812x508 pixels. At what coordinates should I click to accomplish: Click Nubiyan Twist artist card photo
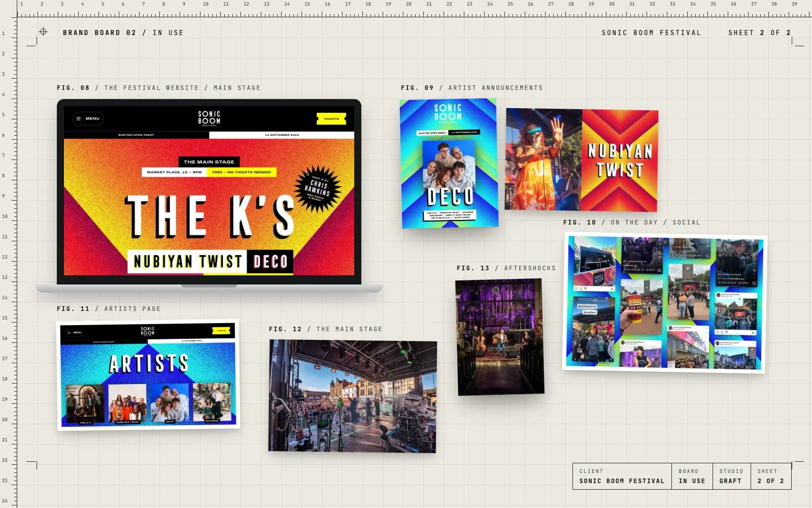127,404
